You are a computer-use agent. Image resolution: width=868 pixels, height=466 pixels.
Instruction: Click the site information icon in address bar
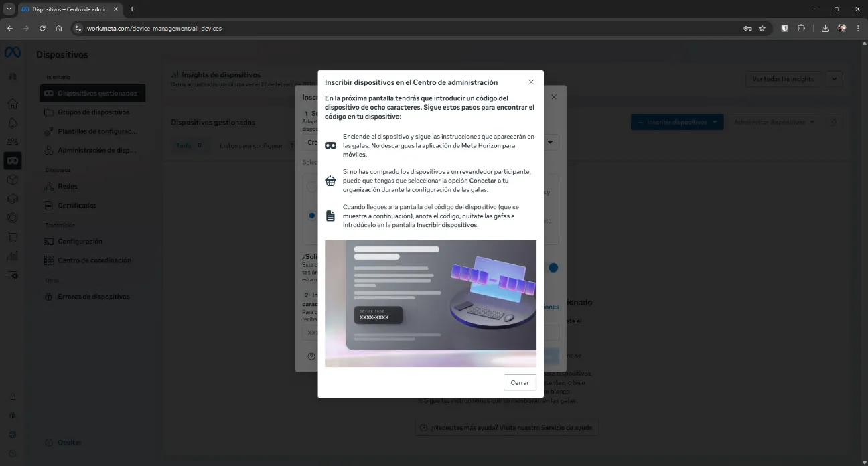(x=78, y=29)
